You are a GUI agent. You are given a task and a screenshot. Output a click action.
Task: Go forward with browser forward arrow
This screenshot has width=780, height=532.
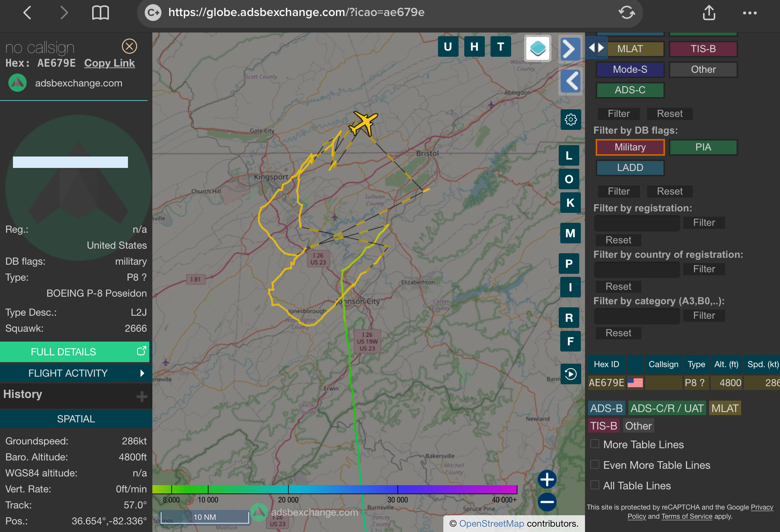[64, 13]
